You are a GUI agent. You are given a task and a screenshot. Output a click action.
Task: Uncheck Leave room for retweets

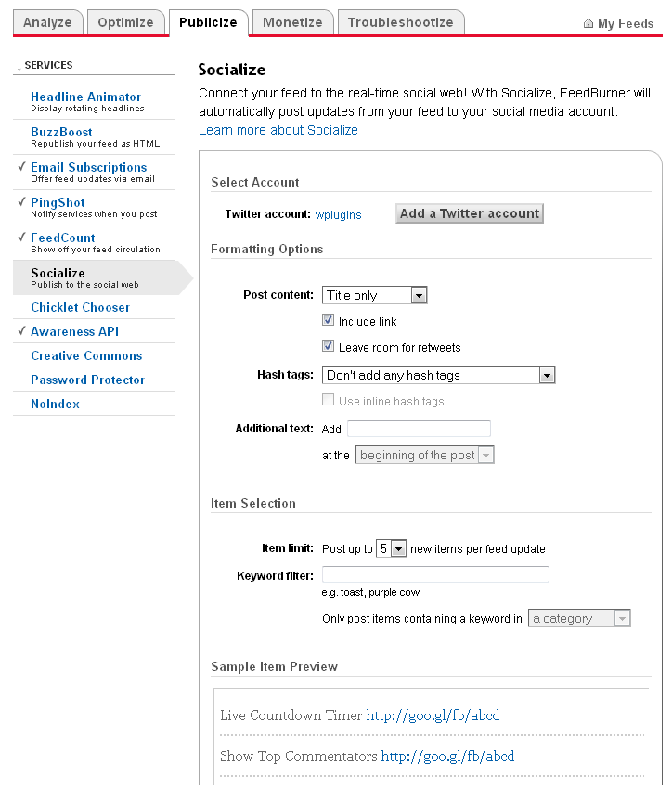328,346
